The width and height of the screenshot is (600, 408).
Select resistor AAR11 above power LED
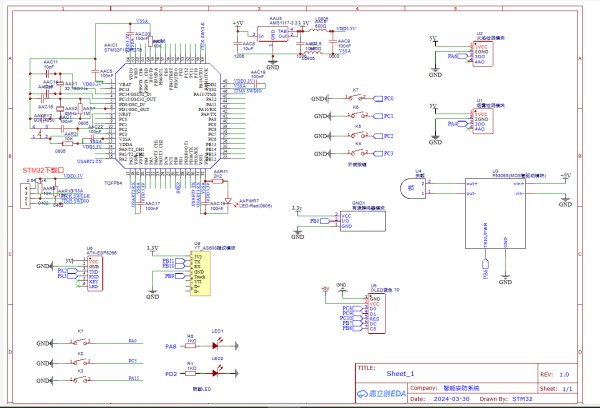tap(218, 180)
